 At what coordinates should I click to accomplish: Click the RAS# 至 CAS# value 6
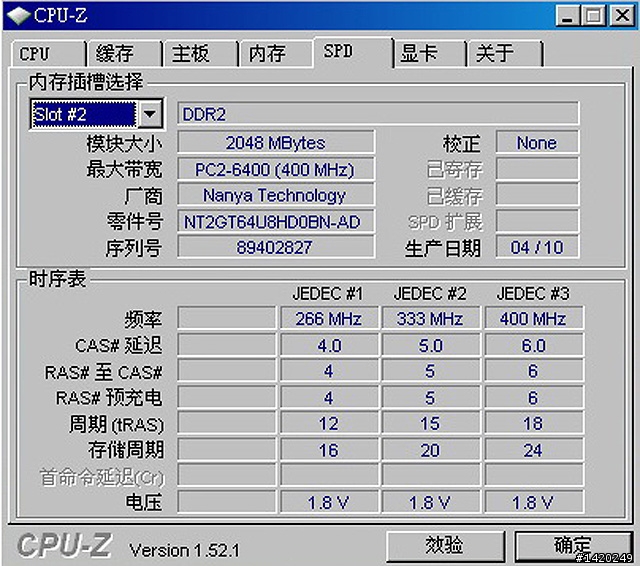click(x=533, y=371)
